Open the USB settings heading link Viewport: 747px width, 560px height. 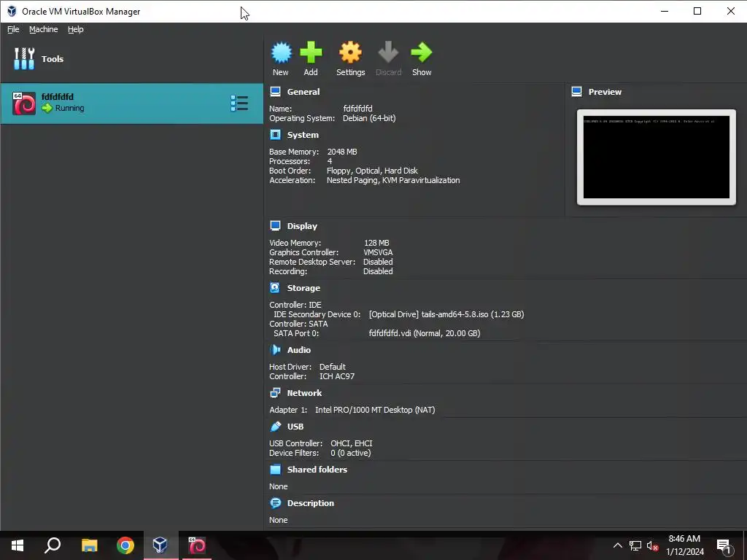tap(295, 427)
